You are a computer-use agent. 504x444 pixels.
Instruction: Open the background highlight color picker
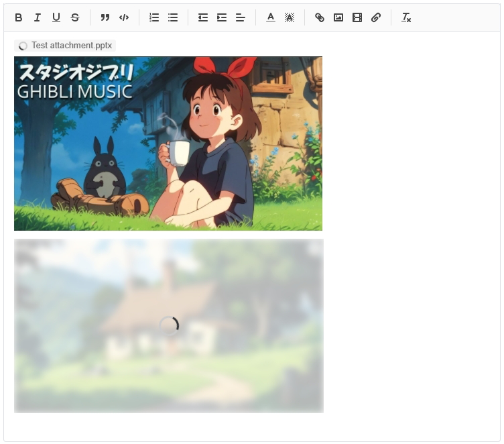[290, 17]
